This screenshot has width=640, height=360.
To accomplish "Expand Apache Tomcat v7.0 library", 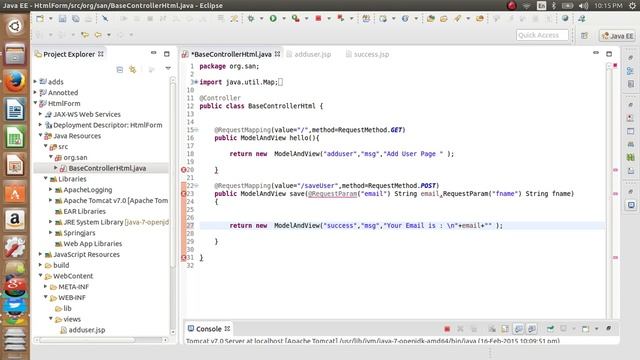I will coord(51,200).
